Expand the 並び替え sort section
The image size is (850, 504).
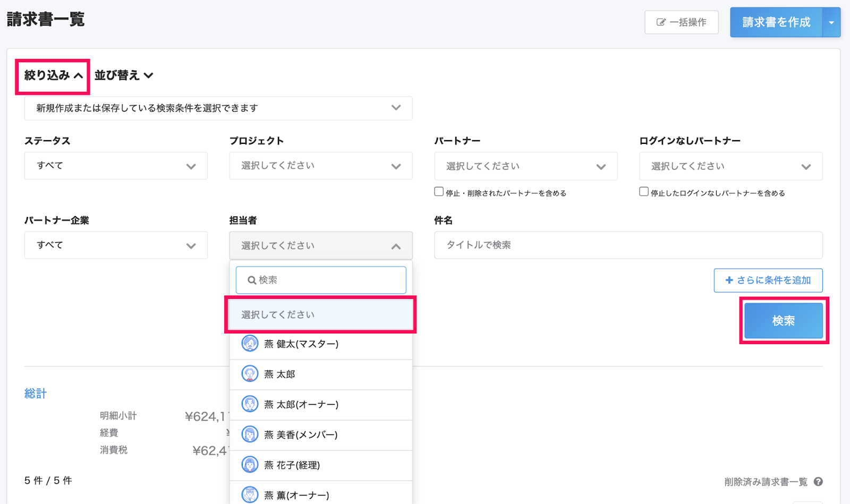point(124,75)
